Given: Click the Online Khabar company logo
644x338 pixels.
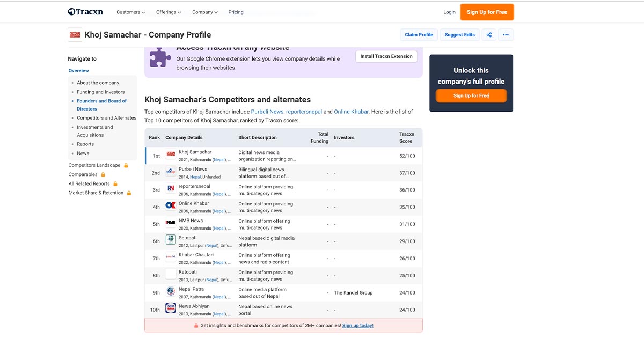Looking at the screenshot, I should pyautogui.click(x=171, y=206).
